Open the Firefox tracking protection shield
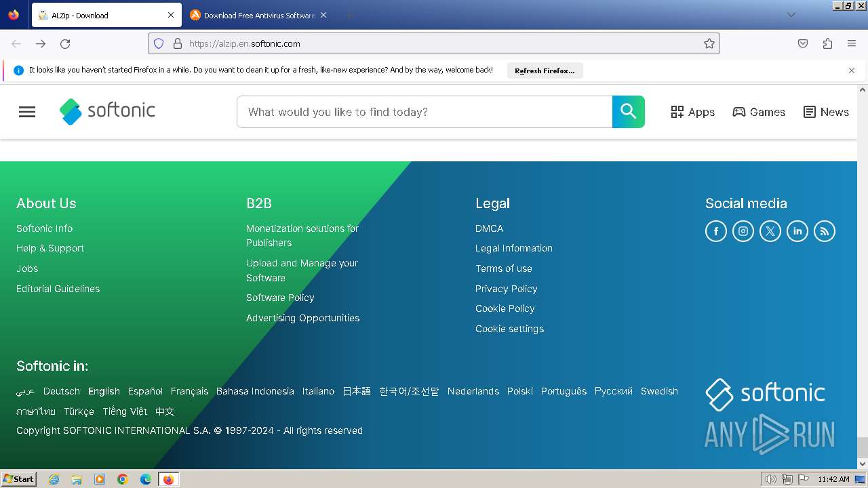This screenshot has height=488, width=868. coord(159,43)
